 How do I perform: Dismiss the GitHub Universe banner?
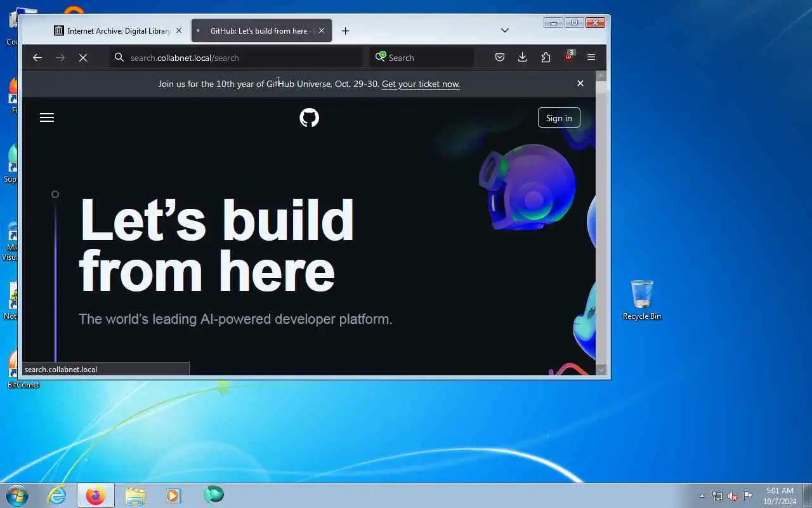tap(580, 83)
